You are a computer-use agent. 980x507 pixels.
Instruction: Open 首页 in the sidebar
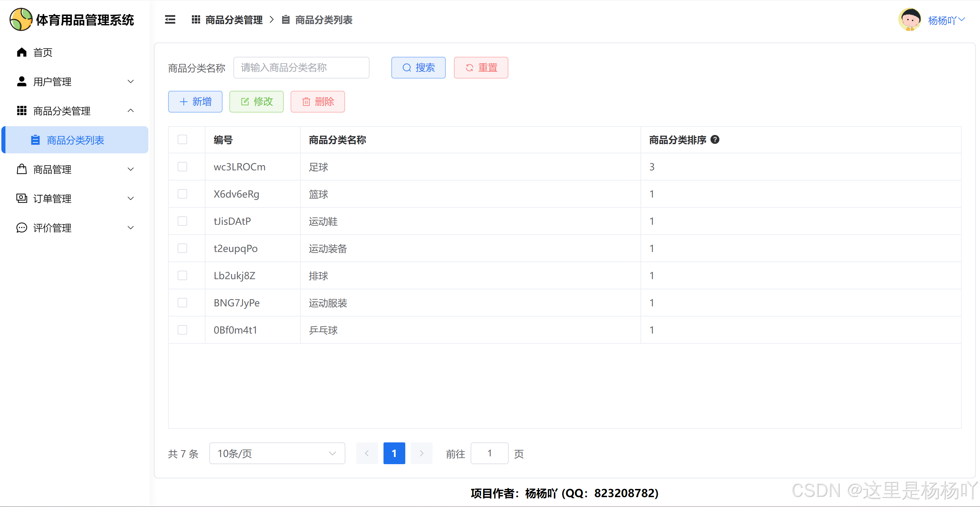(x=75, y=52)
